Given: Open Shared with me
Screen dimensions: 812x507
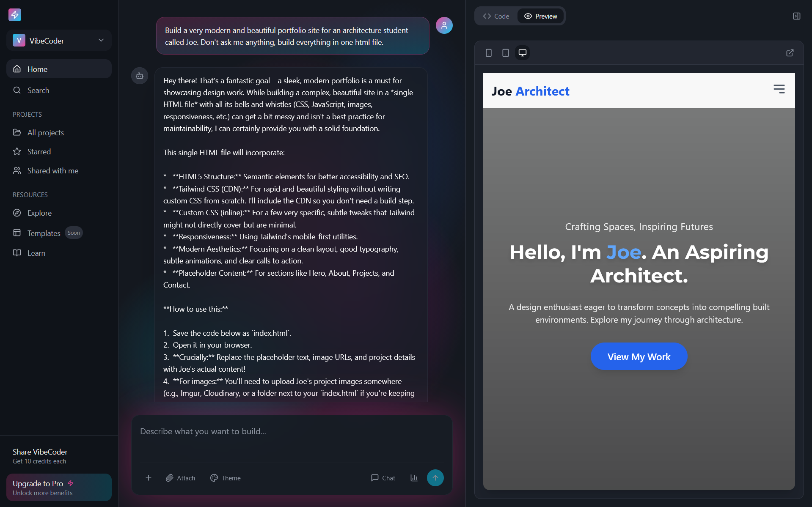Looking at the screenshot, I should point(52,170).
